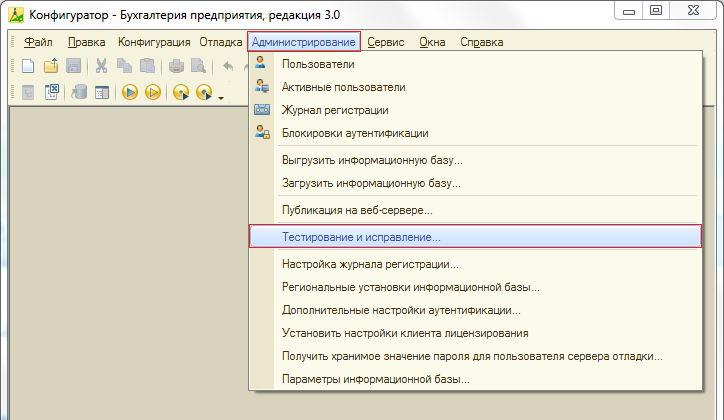The image size is (724, 420).
Task: Open the Правка menu
Action: (86, 42)
